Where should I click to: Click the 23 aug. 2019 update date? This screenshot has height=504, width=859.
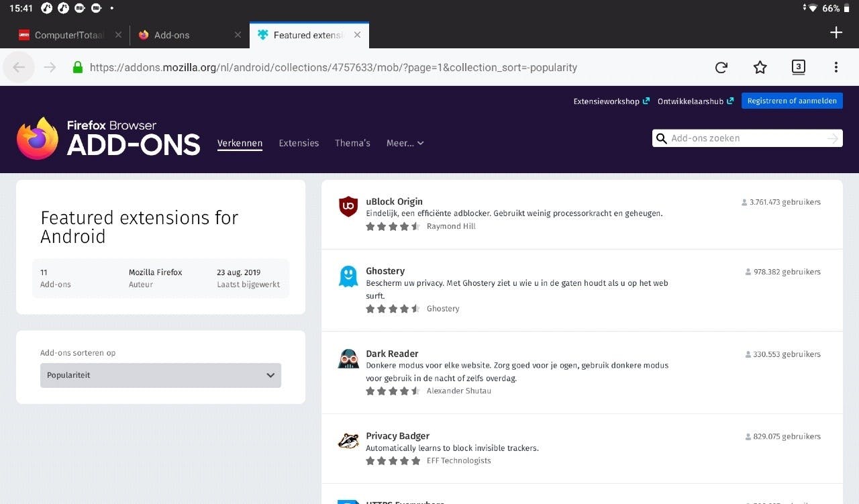tap(238, 272)
